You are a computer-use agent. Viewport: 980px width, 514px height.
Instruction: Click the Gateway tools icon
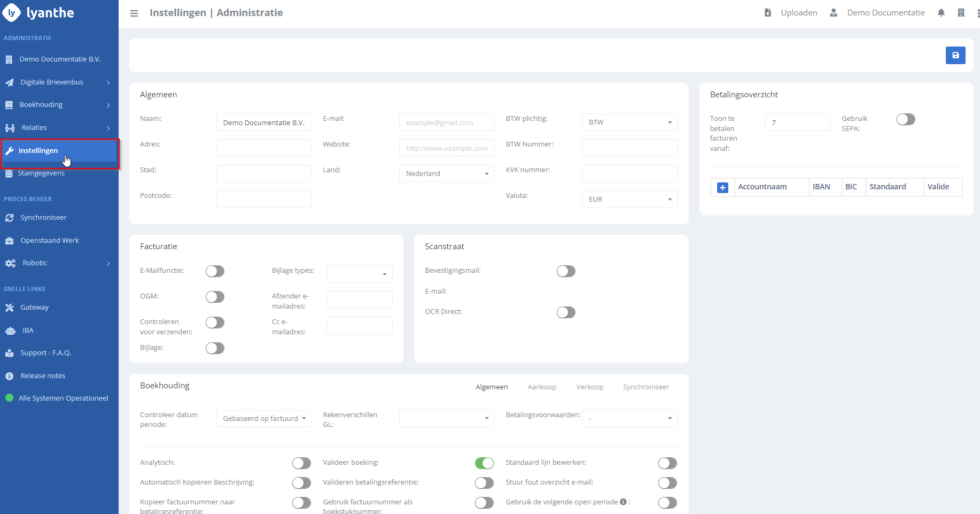tap(10, 308)
